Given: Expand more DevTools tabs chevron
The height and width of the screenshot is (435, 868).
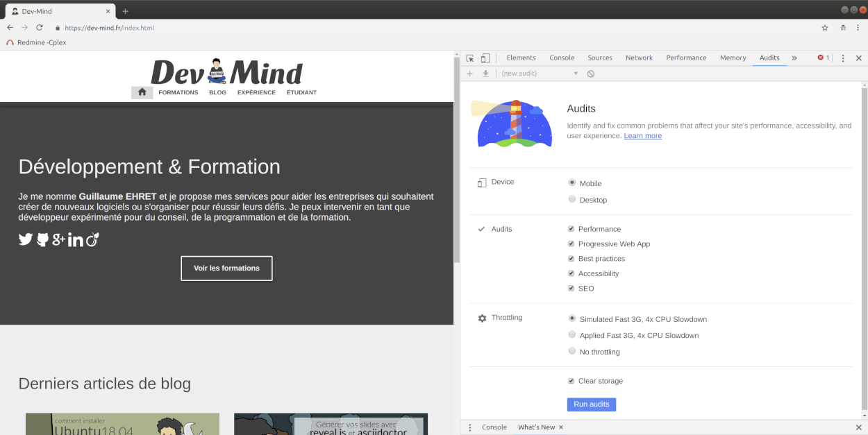Looking at the screenshot, I should [794, 58].
